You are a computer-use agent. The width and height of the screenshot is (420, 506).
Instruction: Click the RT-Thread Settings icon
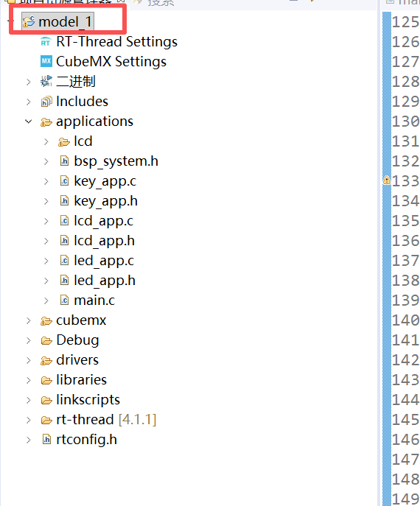click(x=46, y=42)
